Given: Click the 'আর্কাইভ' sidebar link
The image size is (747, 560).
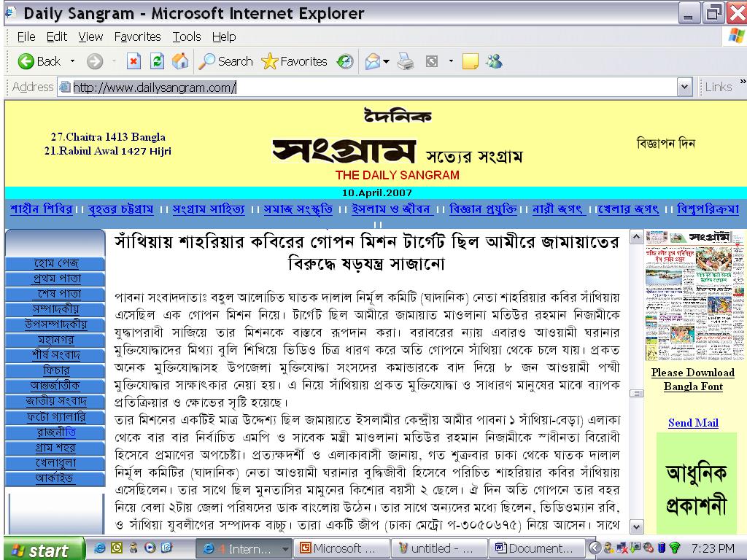Looking at the screenshot, I should point(54,478).
